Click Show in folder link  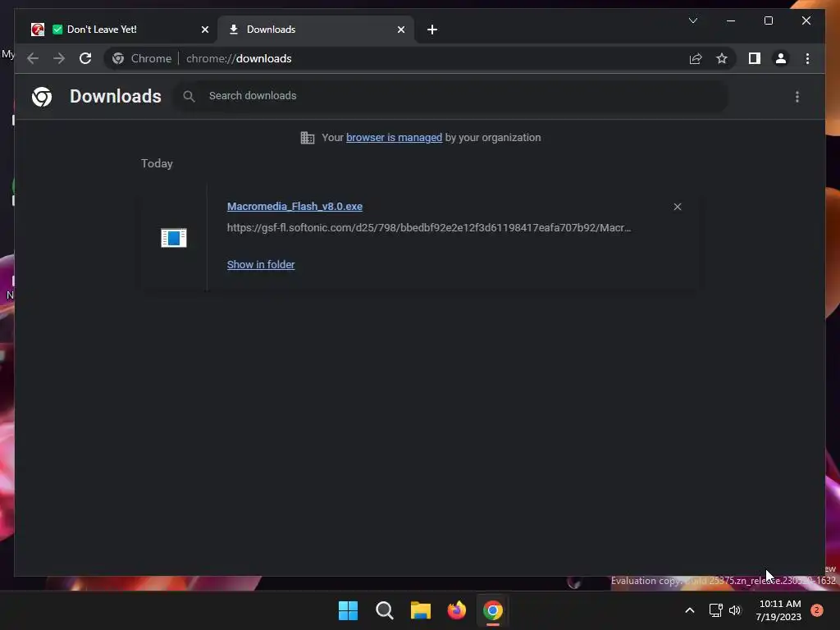pos(261,265)
